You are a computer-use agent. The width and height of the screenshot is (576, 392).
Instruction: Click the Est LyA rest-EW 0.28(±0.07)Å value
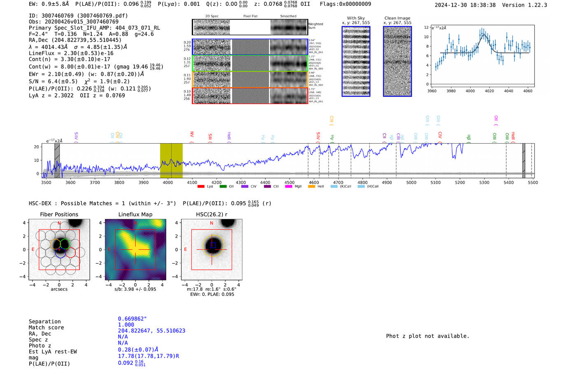138,350
